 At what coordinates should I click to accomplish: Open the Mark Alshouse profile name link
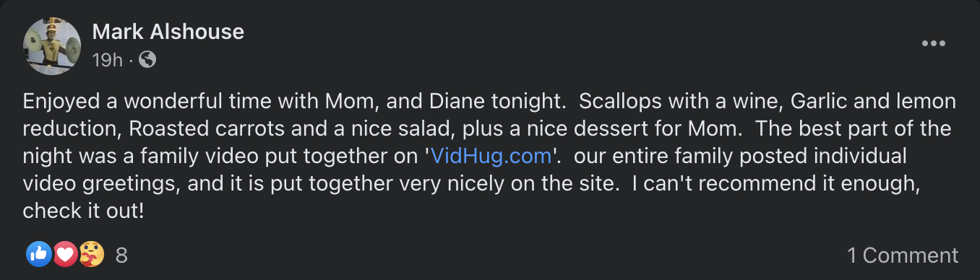click(x=168, y=32)
